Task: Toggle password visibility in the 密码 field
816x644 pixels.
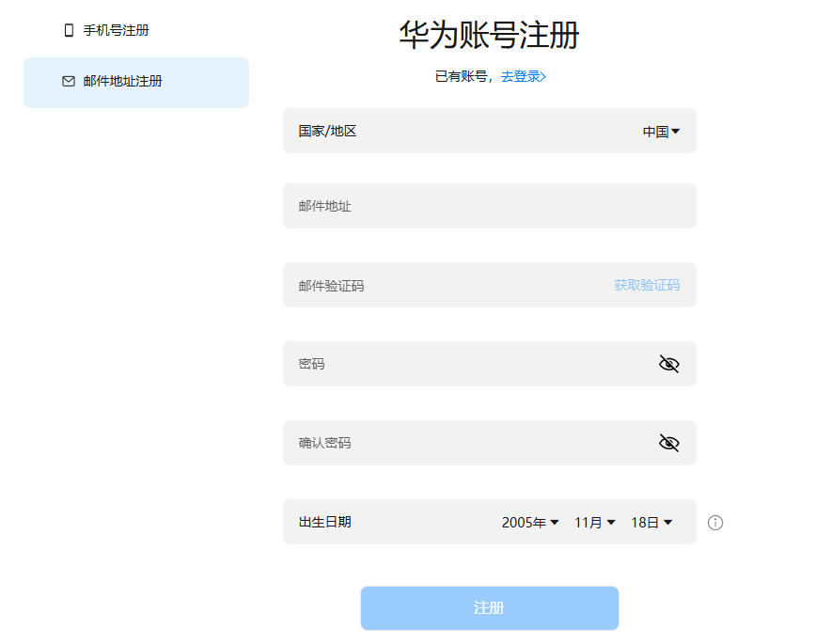Action: click(x=668, y=364)
